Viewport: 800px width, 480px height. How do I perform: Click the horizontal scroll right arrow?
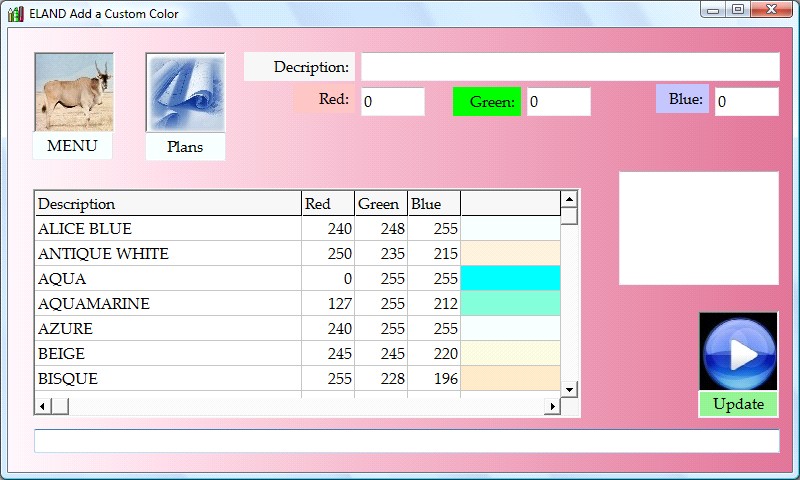tap(551, 406)
